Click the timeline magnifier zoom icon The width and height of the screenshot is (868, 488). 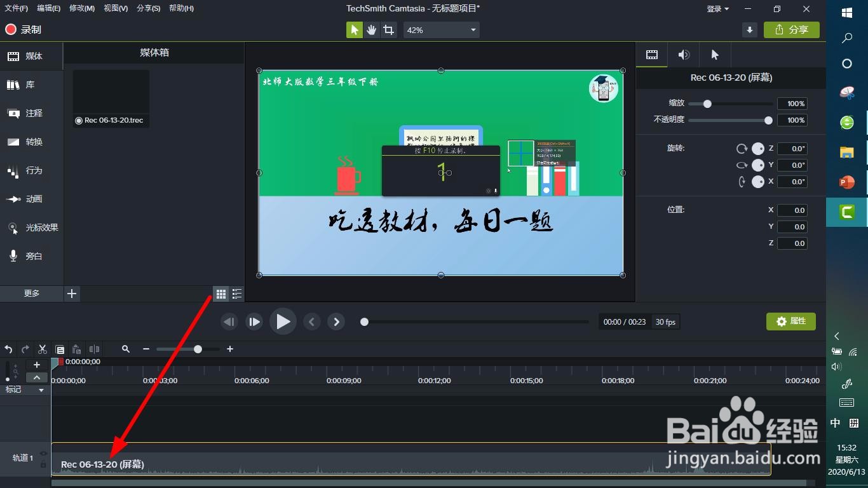[126, 349]
